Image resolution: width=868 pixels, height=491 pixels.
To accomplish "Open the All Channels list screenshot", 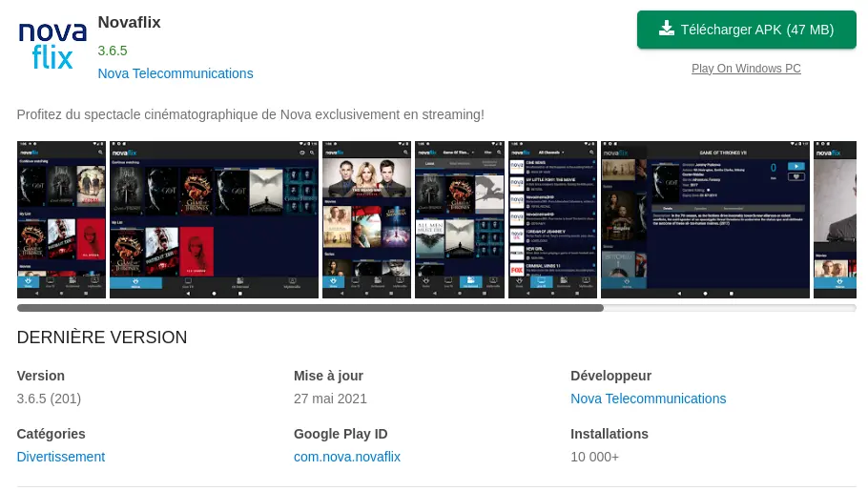I will tap(553, 220).
